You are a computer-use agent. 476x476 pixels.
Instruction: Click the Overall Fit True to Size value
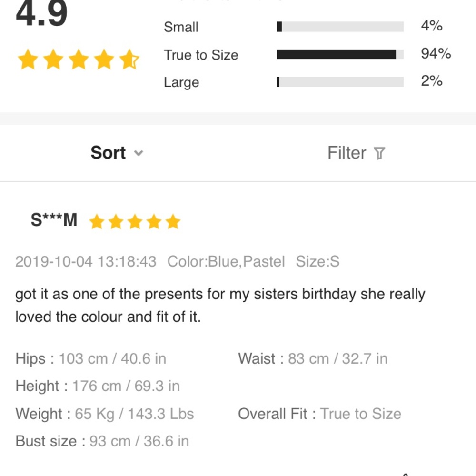(x=360, y=414)
